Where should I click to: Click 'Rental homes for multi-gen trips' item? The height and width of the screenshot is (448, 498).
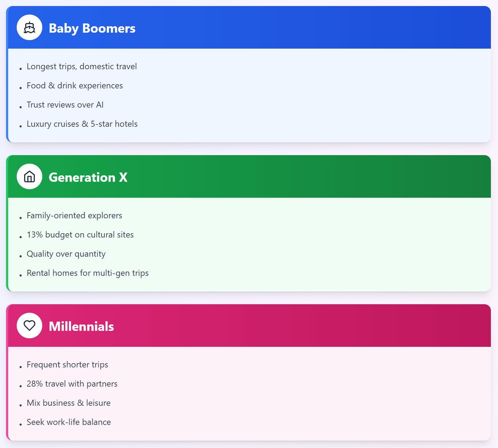[x=87, y=273]
